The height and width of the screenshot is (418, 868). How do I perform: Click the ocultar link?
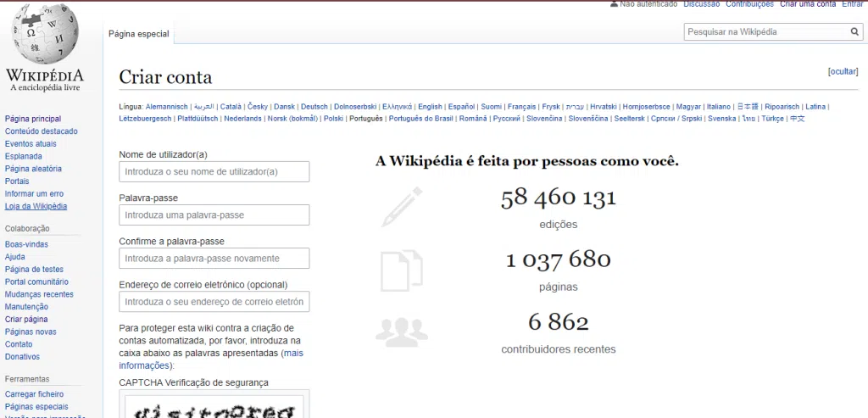tap(843, 71)
